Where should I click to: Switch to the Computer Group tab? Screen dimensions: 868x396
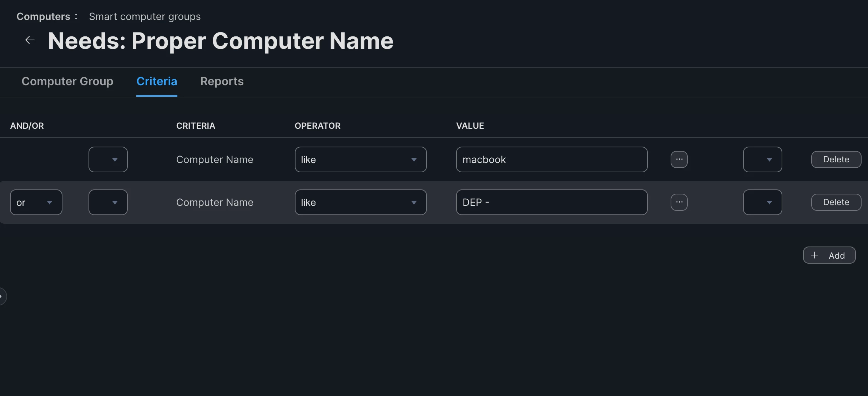(67, 81)
